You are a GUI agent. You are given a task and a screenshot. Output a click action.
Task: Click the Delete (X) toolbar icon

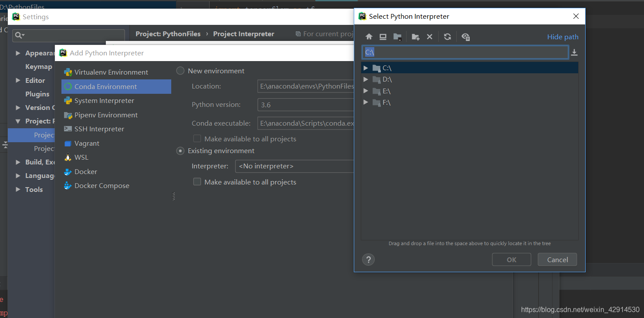430,37
